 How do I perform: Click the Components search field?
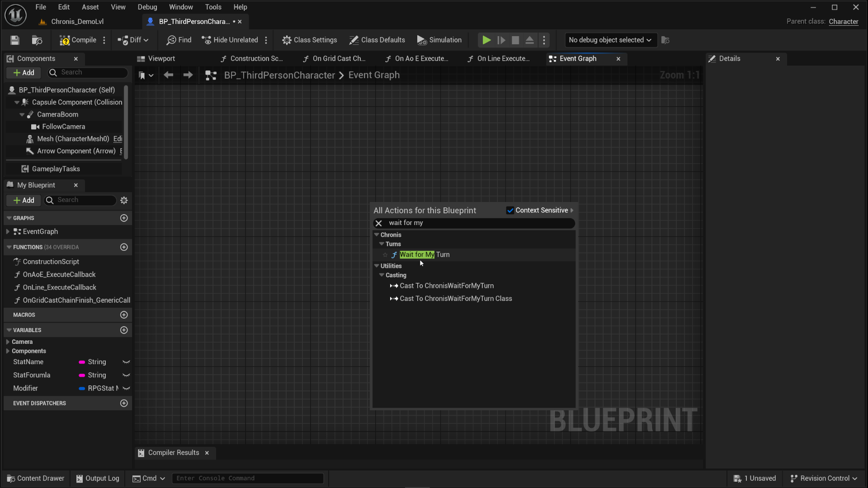pyautogui.click(x=89, y=73)
